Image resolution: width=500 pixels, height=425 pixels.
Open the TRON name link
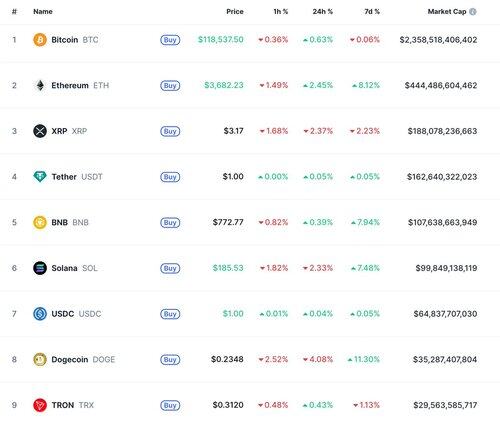(63, 405)
